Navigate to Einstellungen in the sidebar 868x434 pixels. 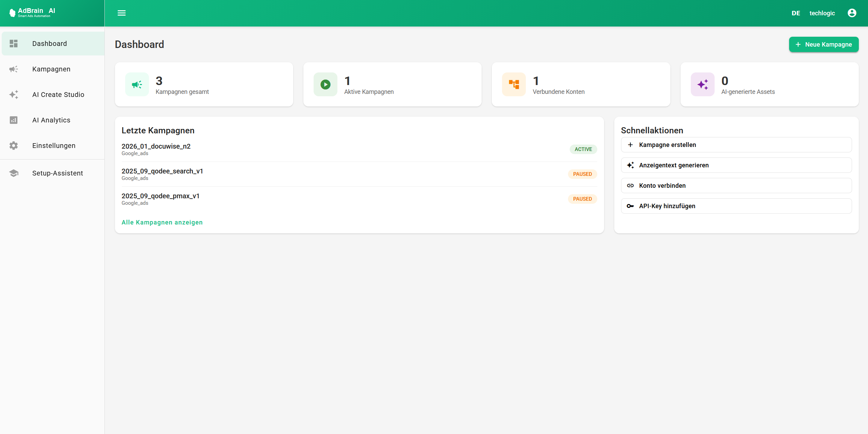[53, 145]
